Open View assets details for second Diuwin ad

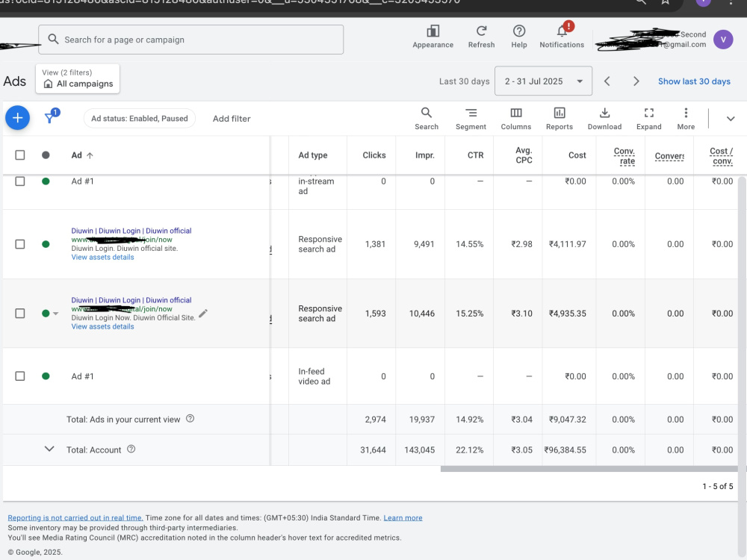click(x=102, y=327)
